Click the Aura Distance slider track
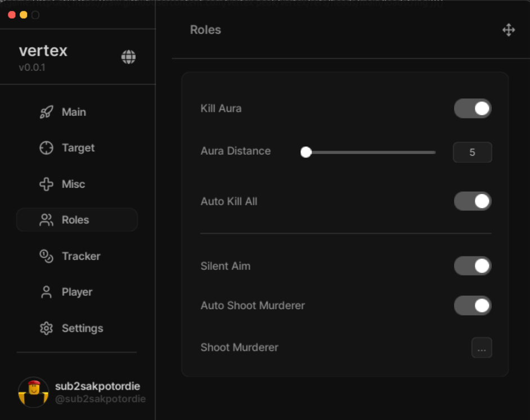Viewport: 530px width, 420px height. point(369,152)
